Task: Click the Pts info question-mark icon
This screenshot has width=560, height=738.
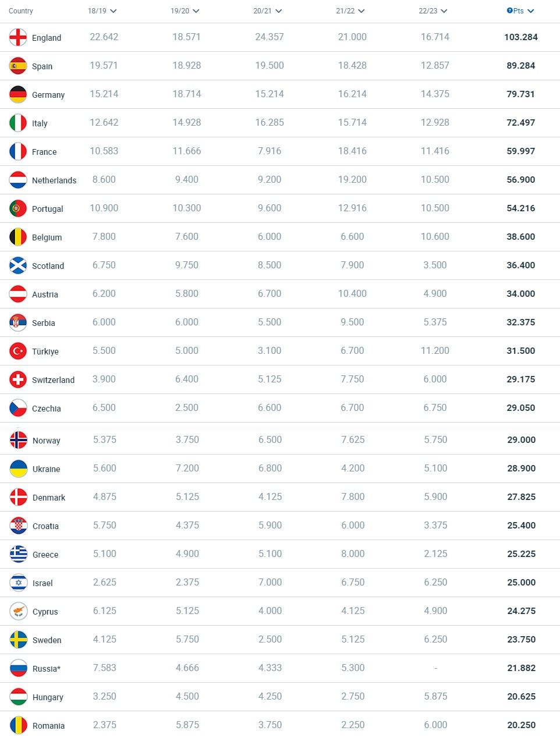Action: pos(509,10)
